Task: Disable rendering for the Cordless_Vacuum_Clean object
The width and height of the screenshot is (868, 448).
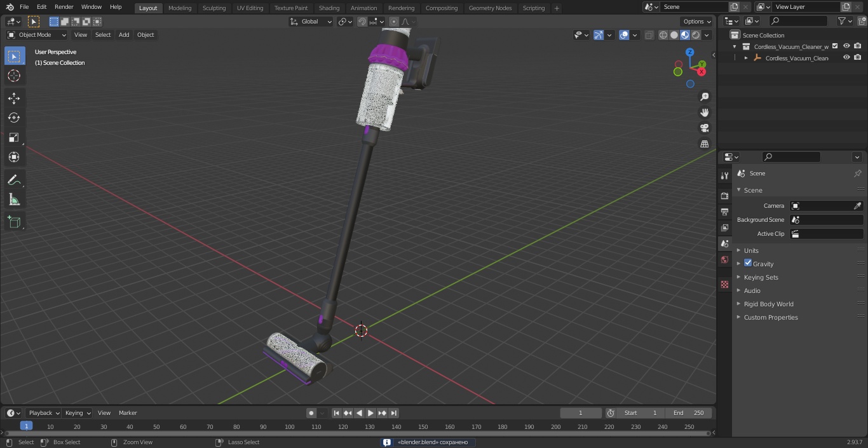Action: pos(858,58)
